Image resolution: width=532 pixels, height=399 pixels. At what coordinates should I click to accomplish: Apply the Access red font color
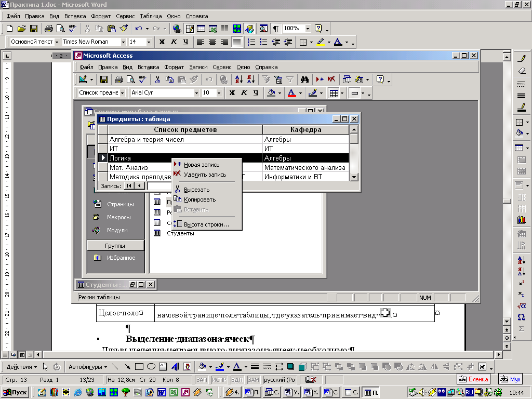(x=291, y=92)
